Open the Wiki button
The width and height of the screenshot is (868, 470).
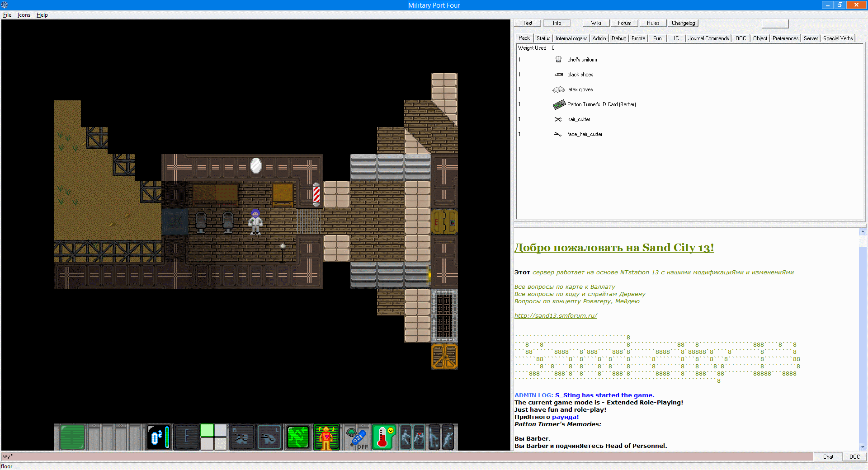tap(596, 23)
